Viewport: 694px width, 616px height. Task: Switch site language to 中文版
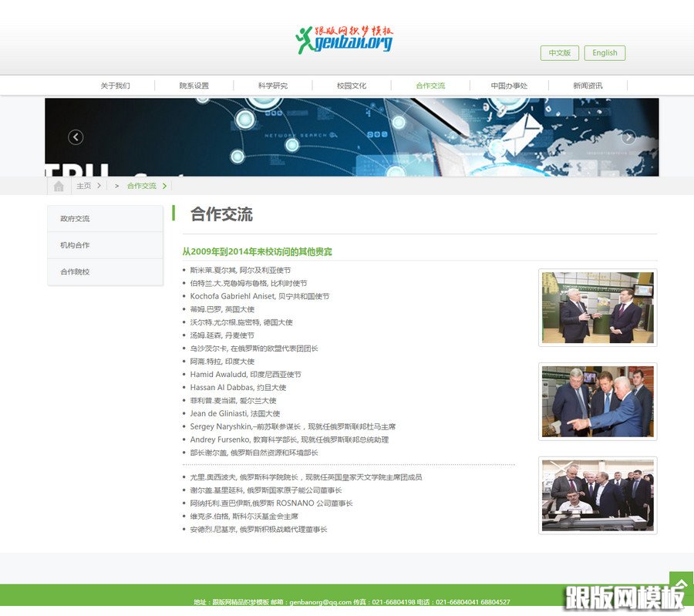coord(559,53)
